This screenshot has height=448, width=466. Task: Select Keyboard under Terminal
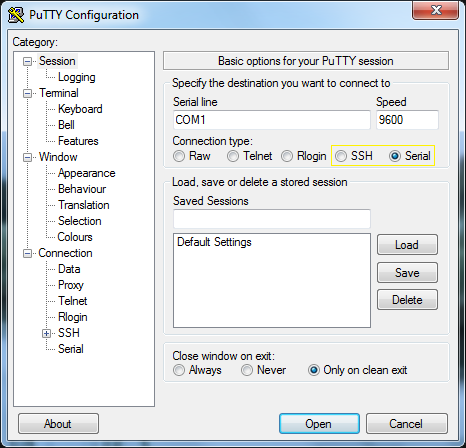click(x=80, y=109)
